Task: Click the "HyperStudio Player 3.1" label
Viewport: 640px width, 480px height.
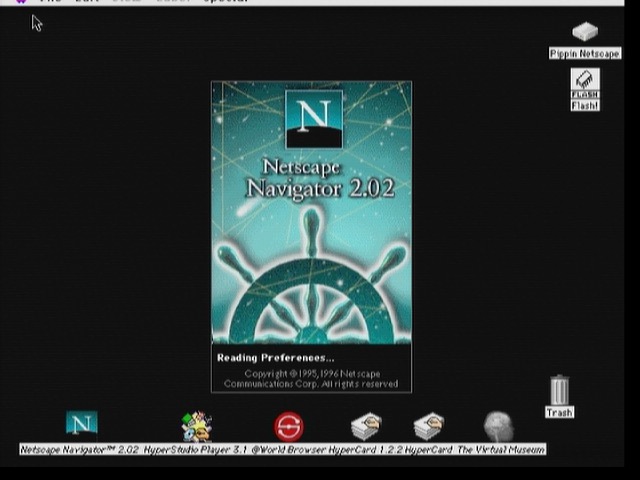Action: (196, 449)
